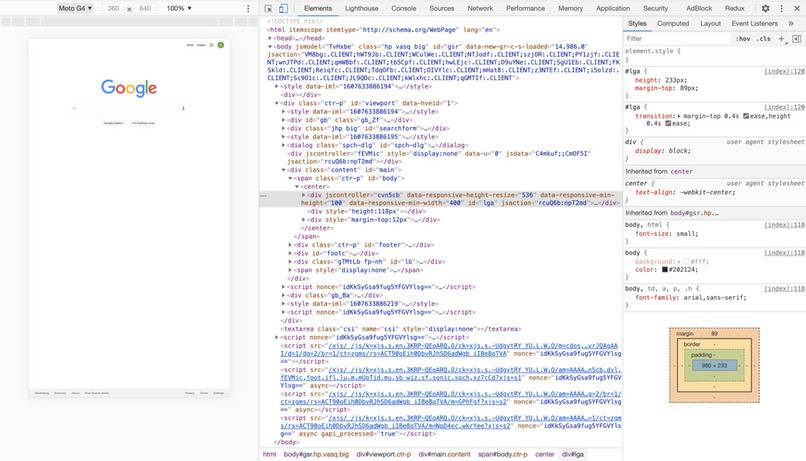806x461 pixels.
Task: Open the first ease timing-function swatch
Action: coord(746,116)
